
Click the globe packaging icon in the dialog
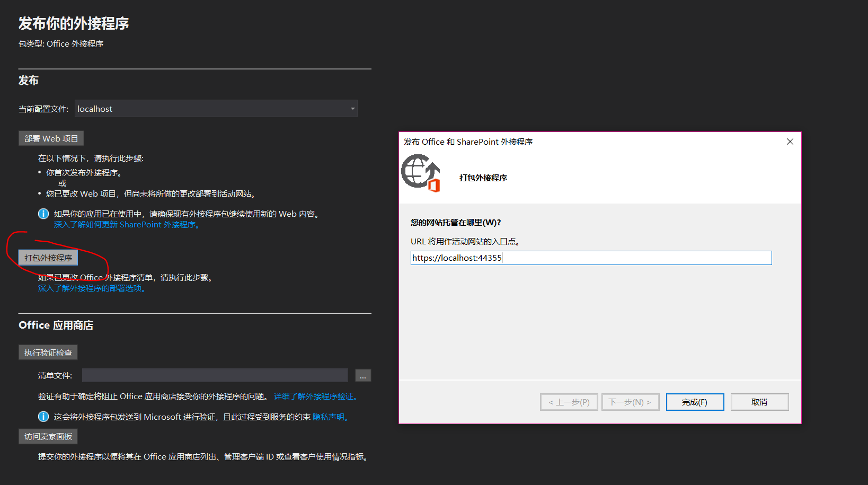pos(421,173)
